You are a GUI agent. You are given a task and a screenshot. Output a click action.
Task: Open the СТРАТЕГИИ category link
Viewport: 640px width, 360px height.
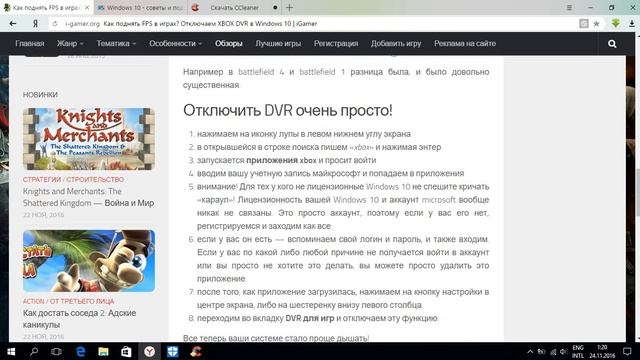42,180
